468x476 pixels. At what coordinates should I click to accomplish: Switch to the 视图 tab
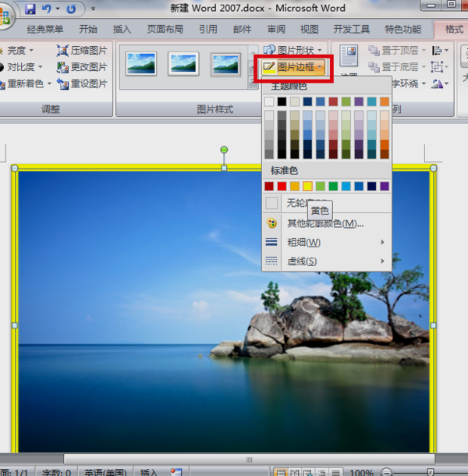click(x=309, y=29)
